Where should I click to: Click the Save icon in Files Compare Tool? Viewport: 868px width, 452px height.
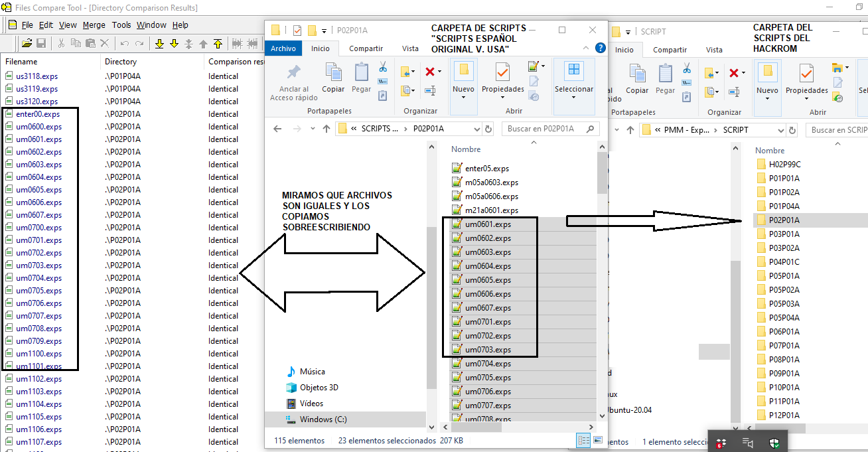[40, 42]
